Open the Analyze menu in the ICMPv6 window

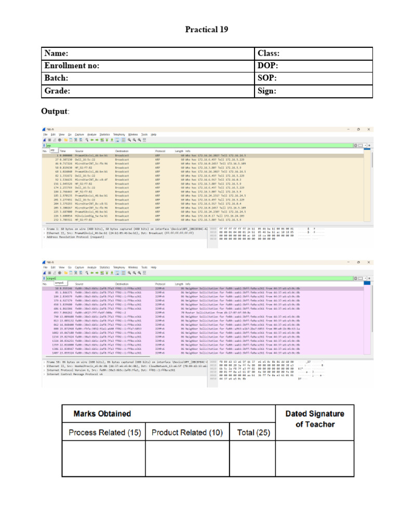92,268
